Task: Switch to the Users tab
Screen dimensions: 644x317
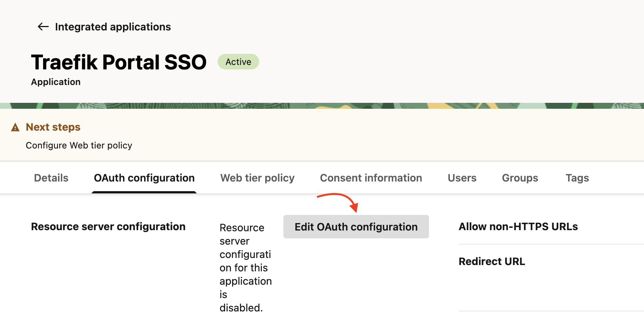Action: pos(462,178)
